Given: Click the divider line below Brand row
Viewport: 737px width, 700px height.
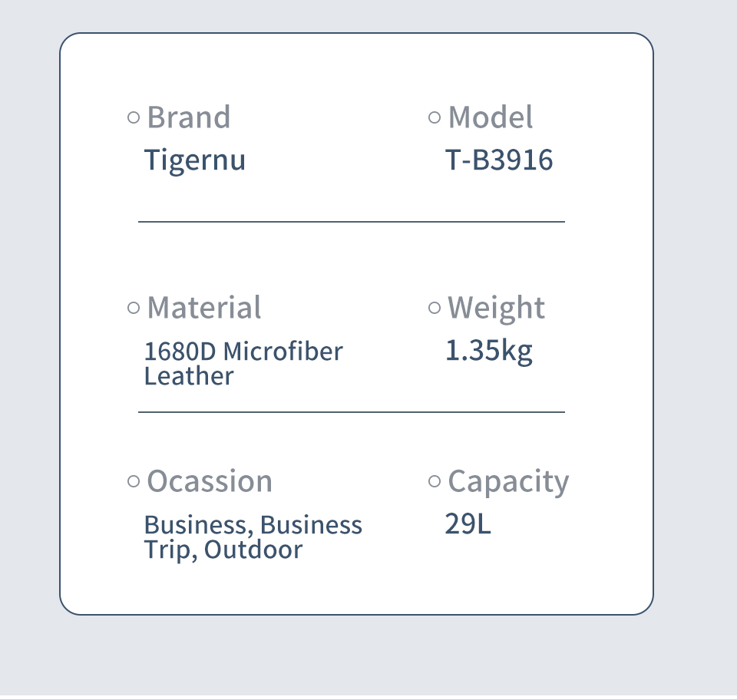Looking at the screenshot, I should [352, 221].
